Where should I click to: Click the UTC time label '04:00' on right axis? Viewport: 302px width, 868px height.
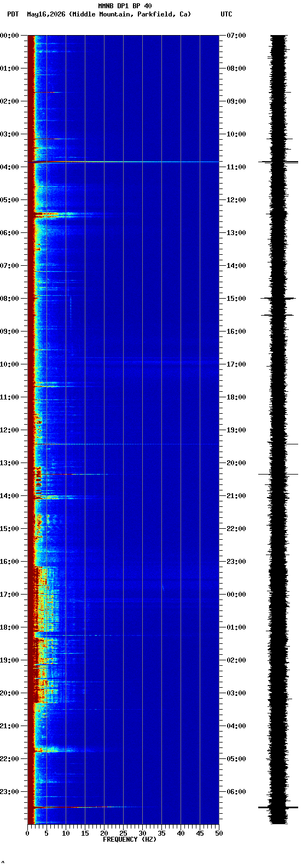click(x=236, y=726)
